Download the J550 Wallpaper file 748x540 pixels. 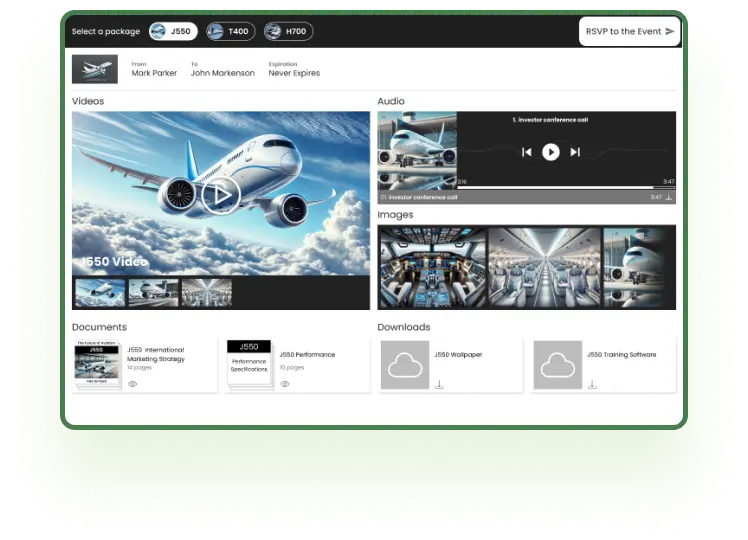(438, 384)
